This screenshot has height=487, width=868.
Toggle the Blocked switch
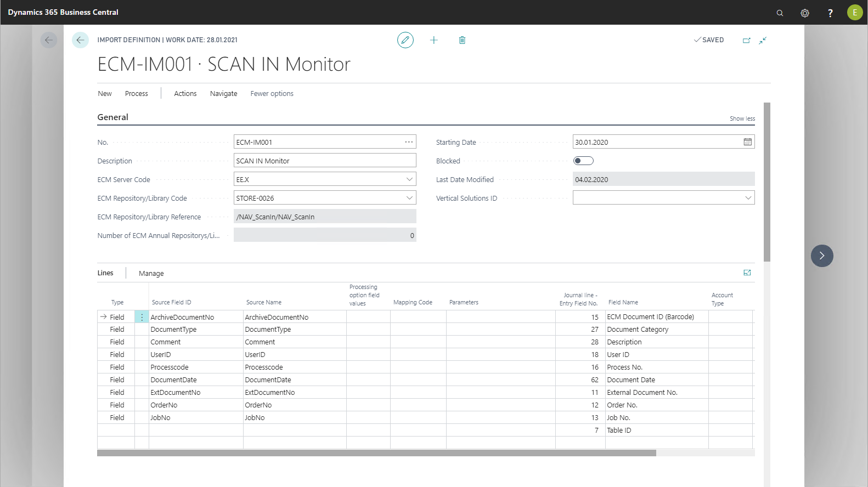(x=583, y=161)
